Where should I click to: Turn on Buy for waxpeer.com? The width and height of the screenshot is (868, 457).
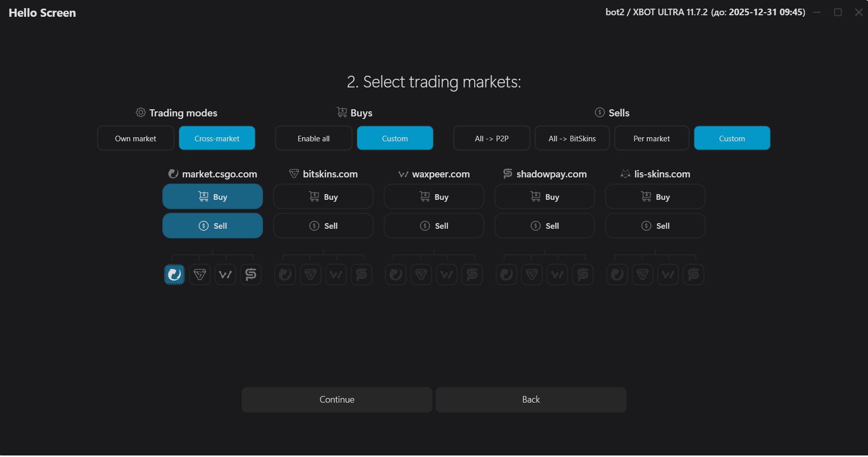click(433, 197)
